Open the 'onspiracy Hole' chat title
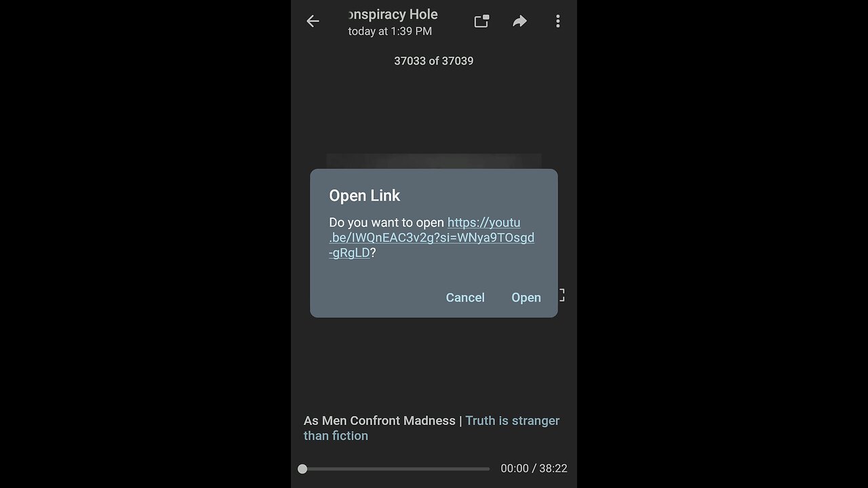868x488 pixels. pyautogui.click(x=393, y=14)
